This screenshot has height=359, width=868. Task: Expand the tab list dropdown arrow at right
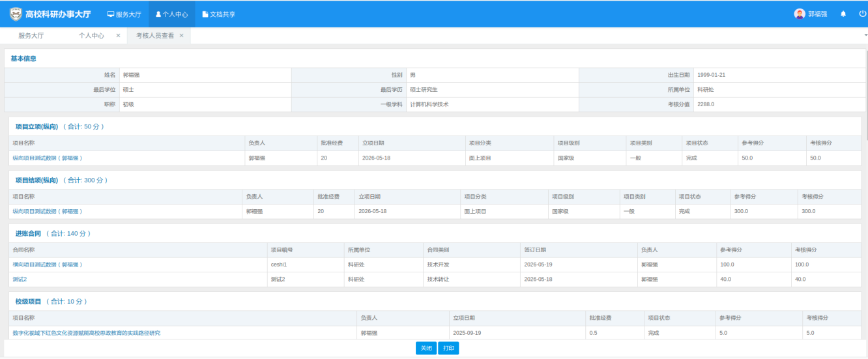pos(865,35)
